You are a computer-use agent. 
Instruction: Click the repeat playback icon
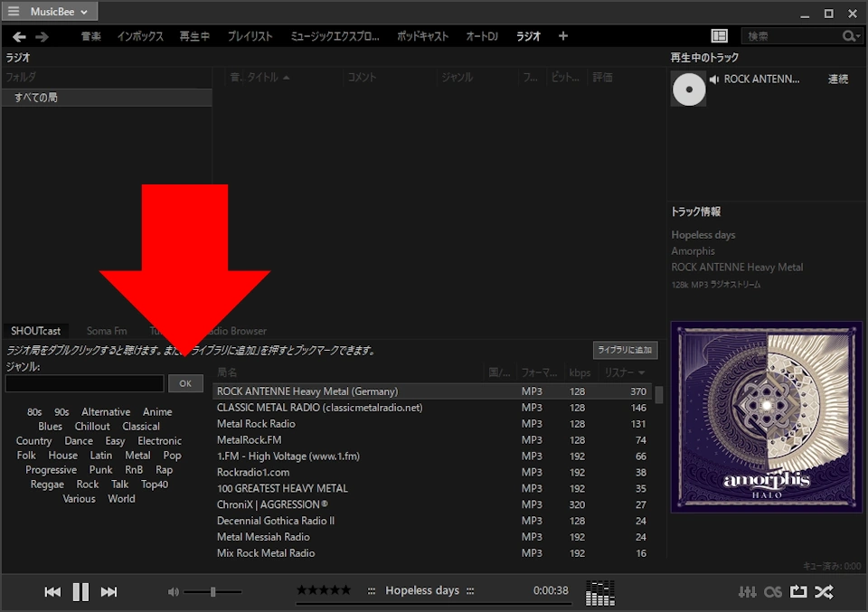coord(798,591)
